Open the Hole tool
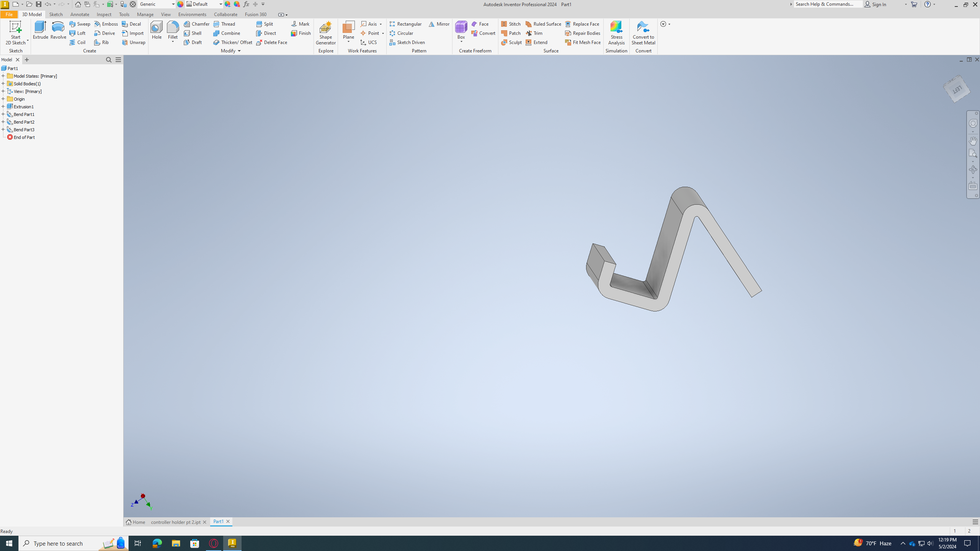The width and height of the screenshot is (980, 551). pyautogui.click(x=157, y=30)
